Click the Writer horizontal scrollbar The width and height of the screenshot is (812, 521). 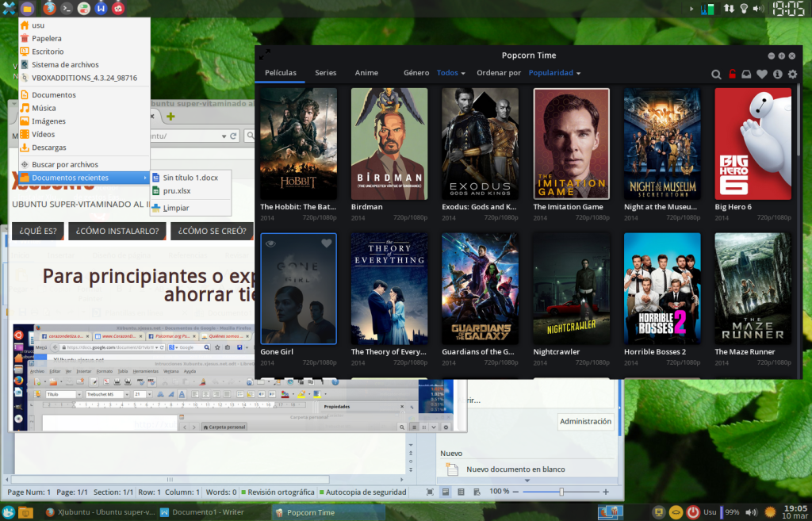[170, 480]
